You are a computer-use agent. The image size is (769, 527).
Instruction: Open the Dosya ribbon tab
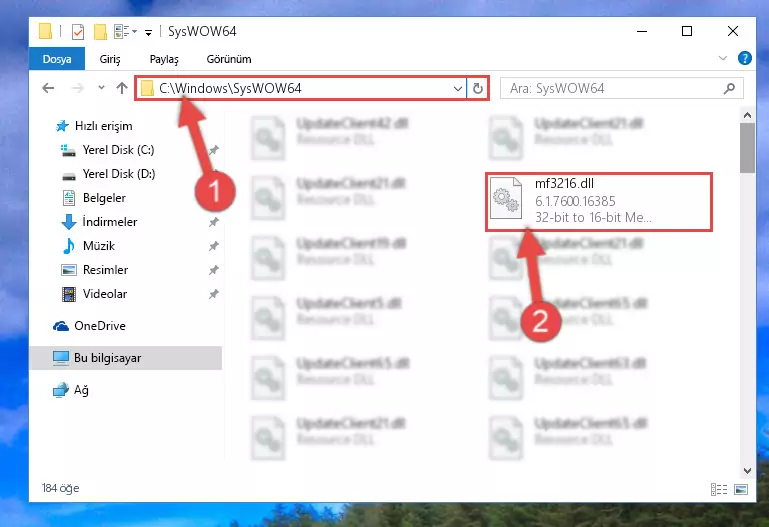57,59
